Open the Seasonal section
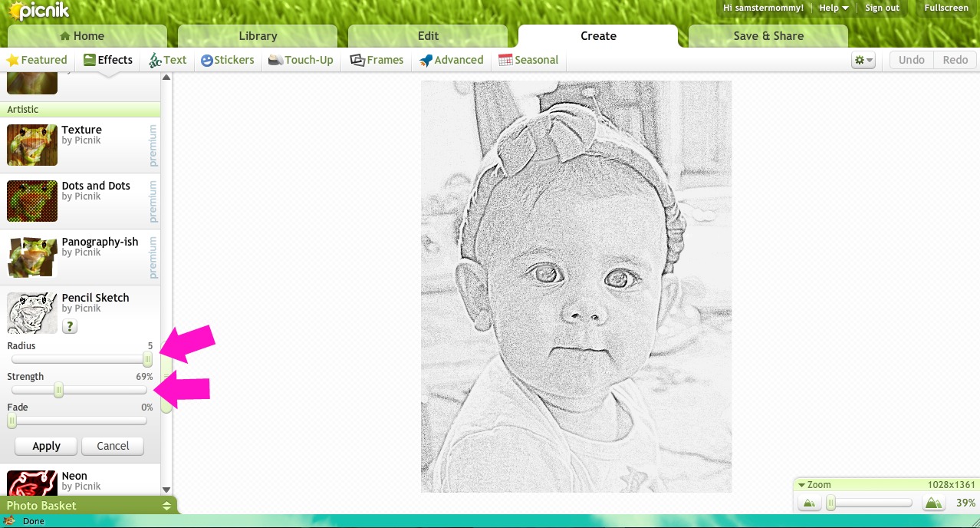The image size is (980, 528). pos(528,60)
